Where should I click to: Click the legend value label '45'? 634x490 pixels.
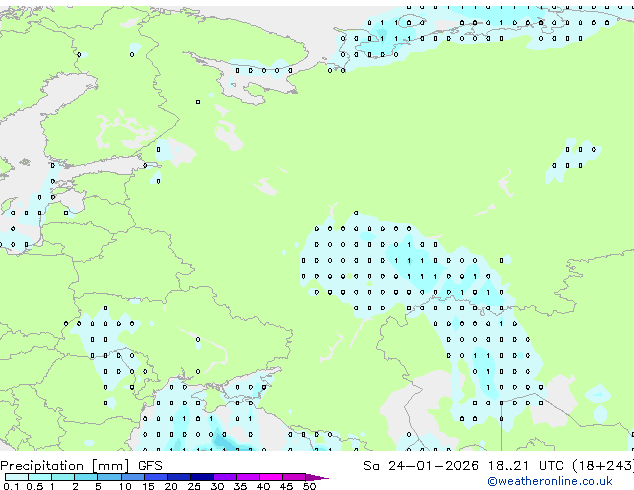[x=286, y=486]
